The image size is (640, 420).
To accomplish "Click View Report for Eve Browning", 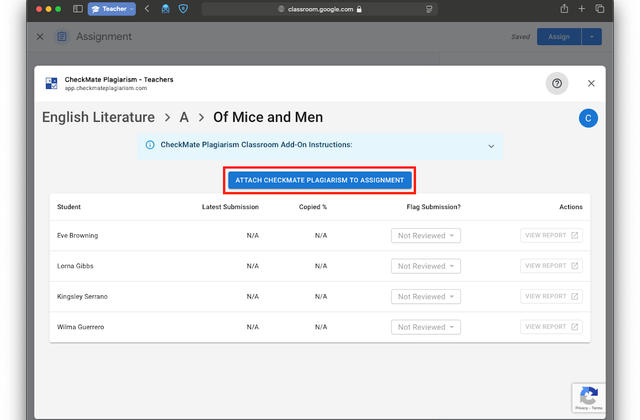I will [551, 236].
